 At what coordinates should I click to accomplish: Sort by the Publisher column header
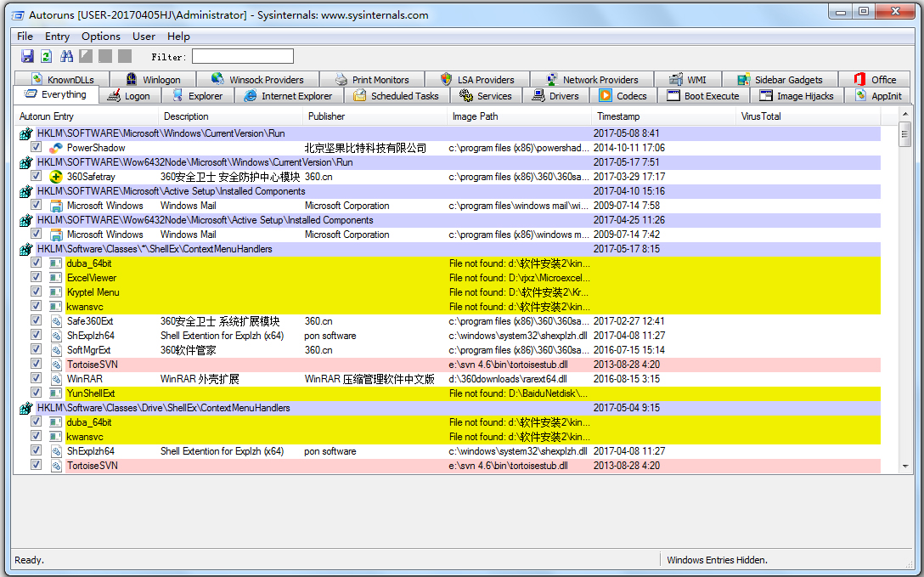pos(375,116)
